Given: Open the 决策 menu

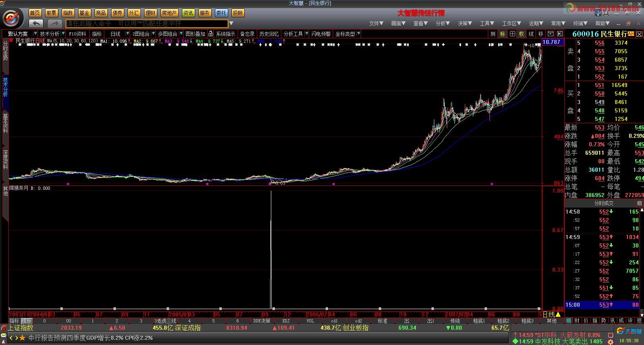Looking at the screenshot, I should [x=465, y=23].
